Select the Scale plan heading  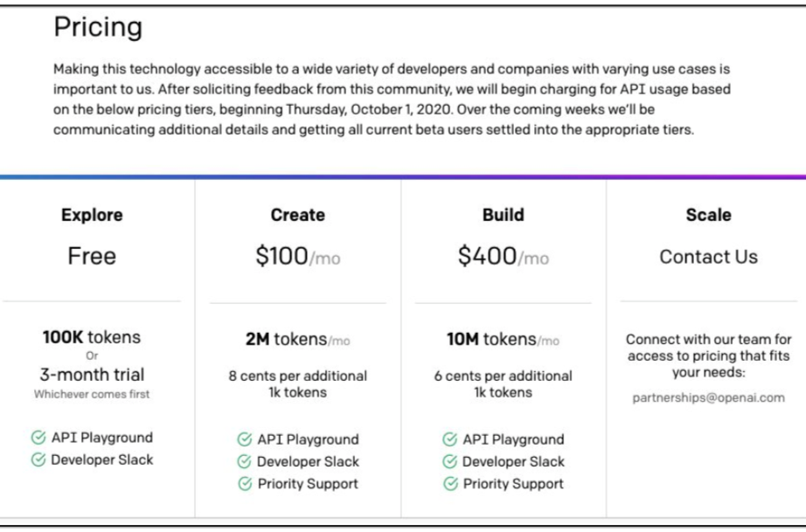(708, 215)
